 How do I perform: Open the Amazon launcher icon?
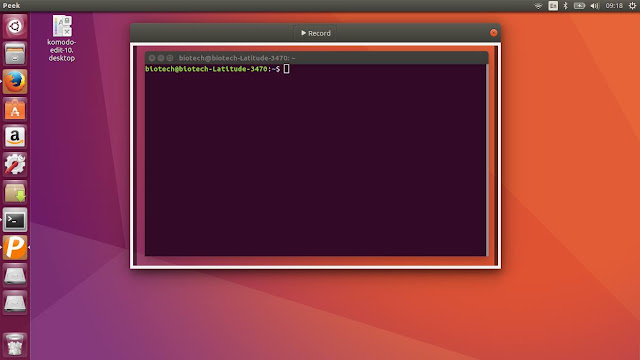(15, 137)
